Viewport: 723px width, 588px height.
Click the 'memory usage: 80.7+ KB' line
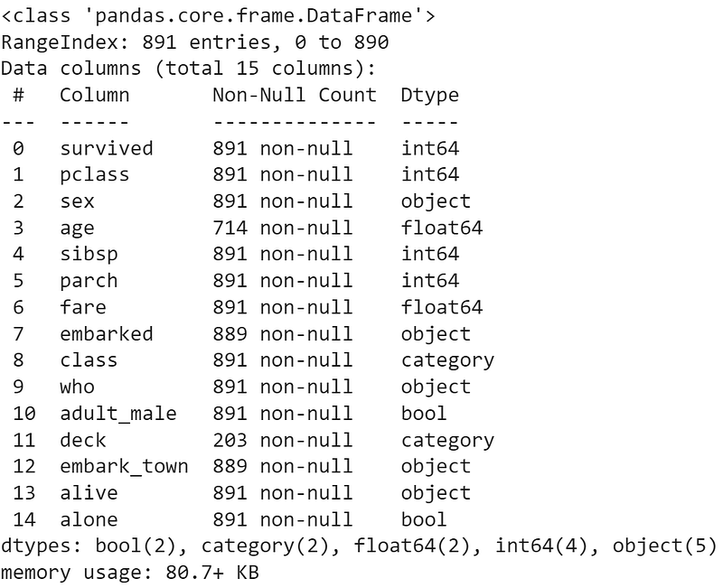coord(129,573)
